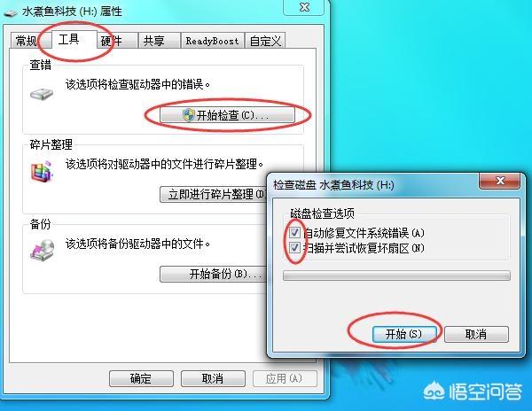Close the 检查磁盘 dialog with the red X

click(499, 181)
